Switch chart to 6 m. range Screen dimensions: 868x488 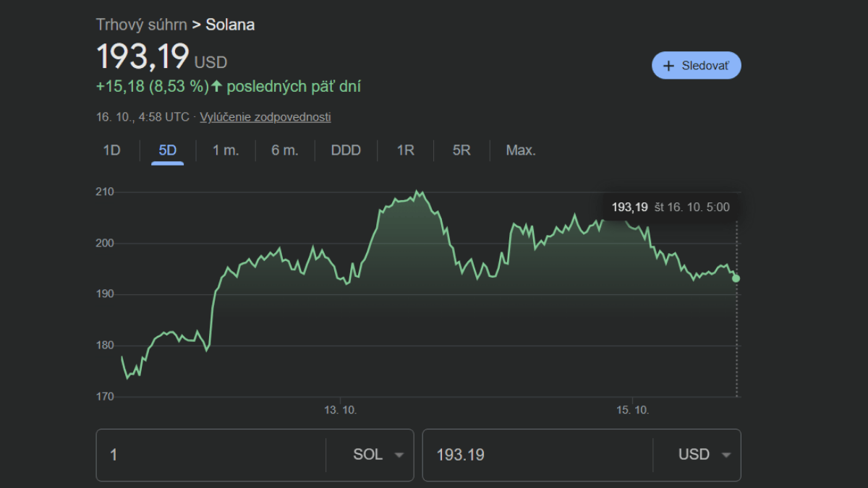click(284, 150)
